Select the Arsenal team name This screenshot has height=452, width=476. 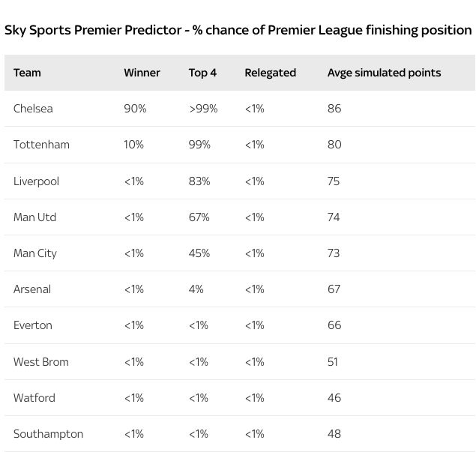pyautogui.click(x=32, y=289)
